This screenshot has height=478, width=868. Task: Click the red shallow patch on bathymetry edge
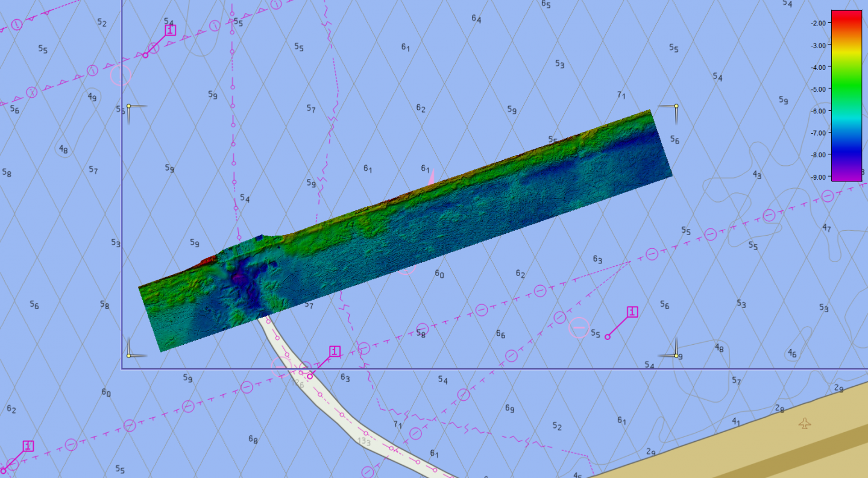[x=208, y=261]
